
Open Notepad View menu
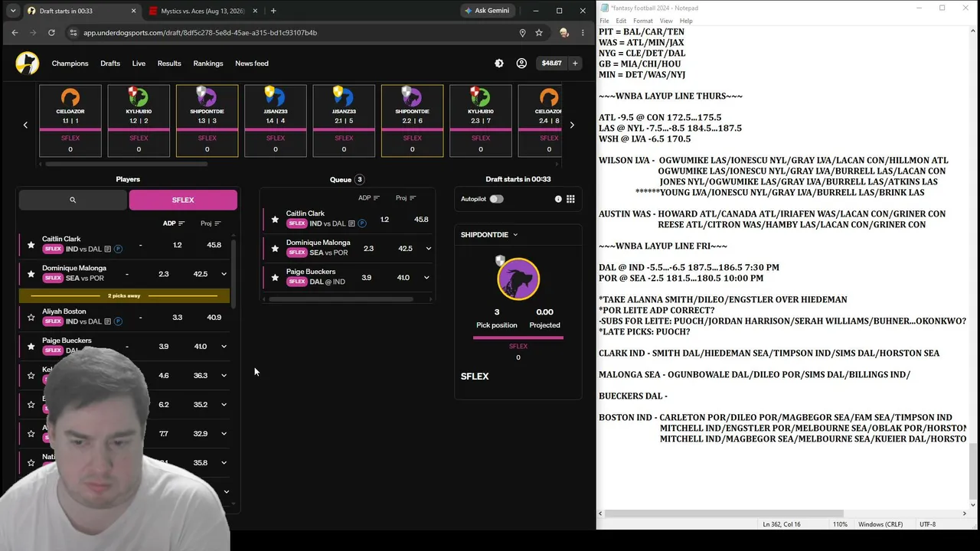click(666, 21)
